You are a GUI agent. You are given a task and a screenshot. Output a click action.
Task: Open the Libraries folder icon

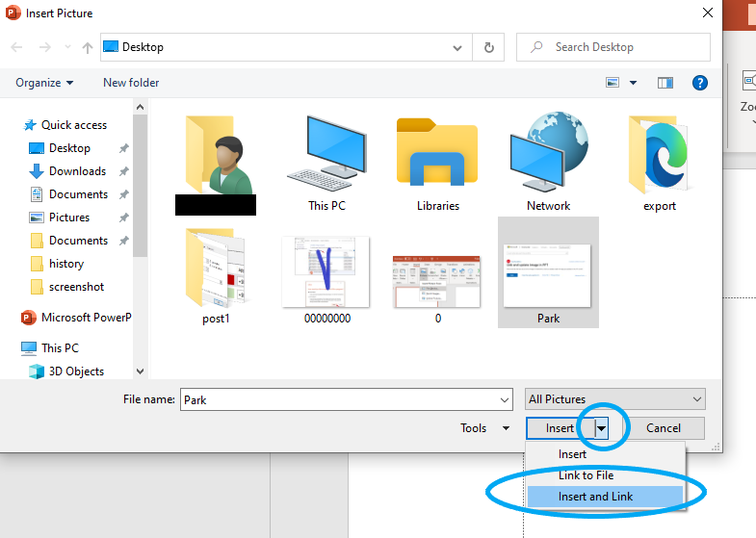coord(438,164)
